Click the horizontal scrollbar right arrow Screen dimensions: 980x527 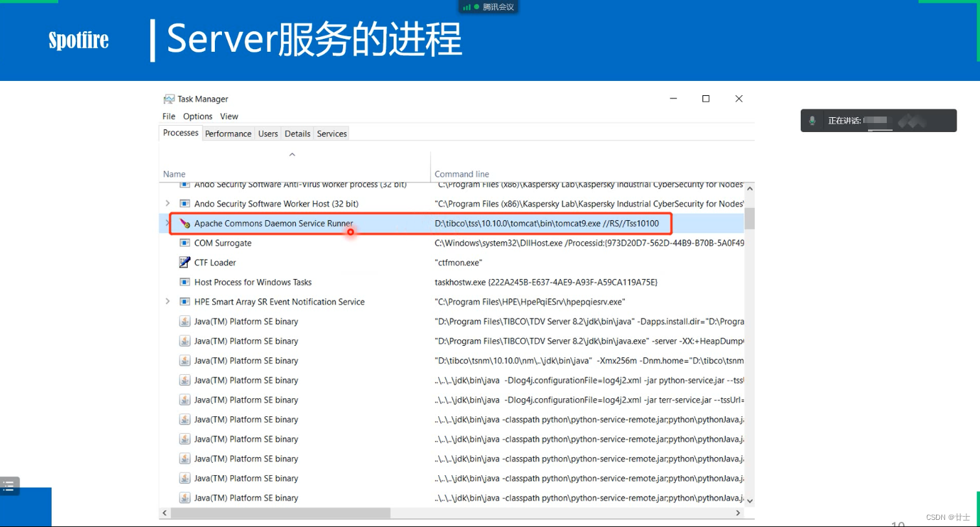pos(738,513)
